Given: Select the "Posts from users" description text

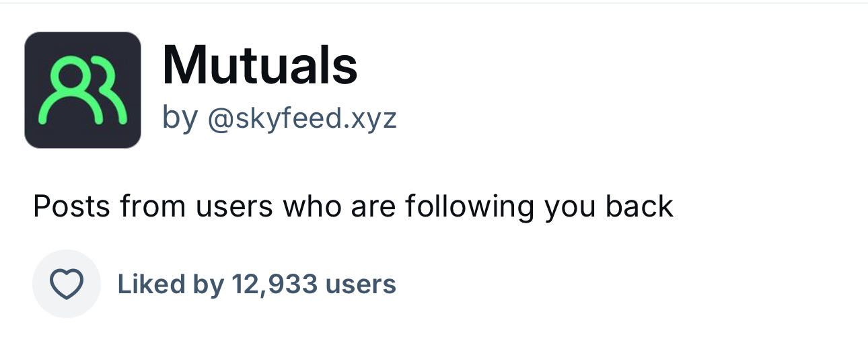Looking at the screenshot, I should click(x=353, y=206).
